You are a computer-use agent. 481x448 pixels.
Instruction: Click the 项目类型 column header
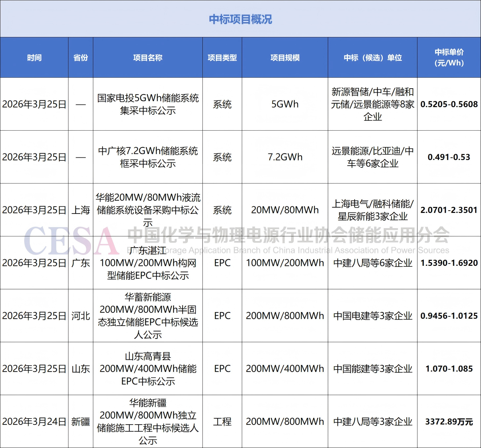click(222, 58)
